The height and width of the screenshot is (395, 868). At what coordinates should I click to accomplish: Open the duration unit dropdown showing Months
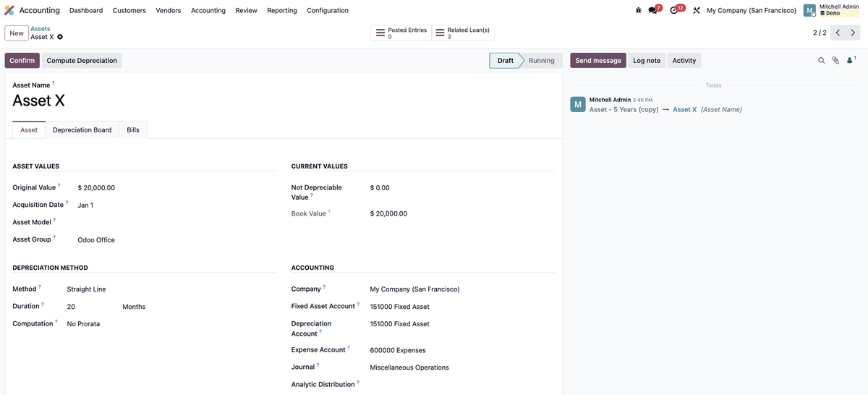click(198, 307)
